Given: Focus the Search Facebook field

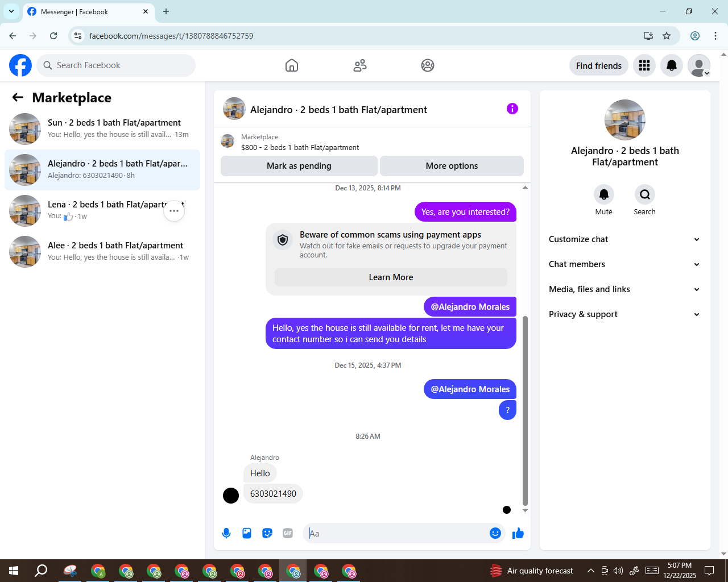Looking at the screenshot, I should click(116, 65).
